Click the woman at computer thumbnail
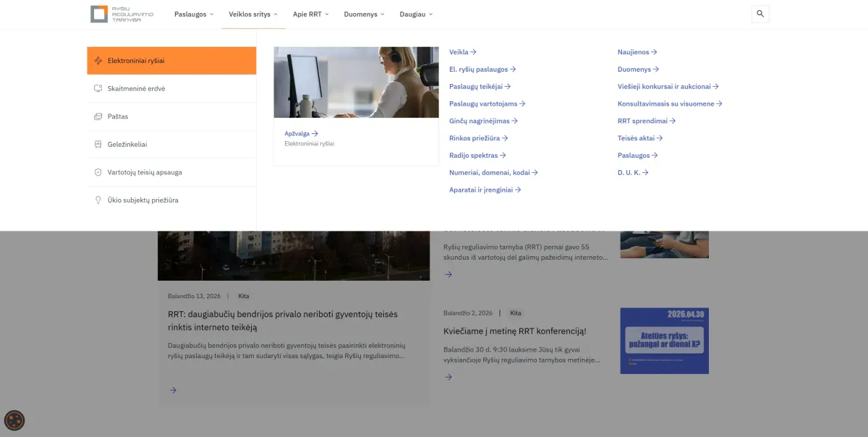 click(356, 82)
